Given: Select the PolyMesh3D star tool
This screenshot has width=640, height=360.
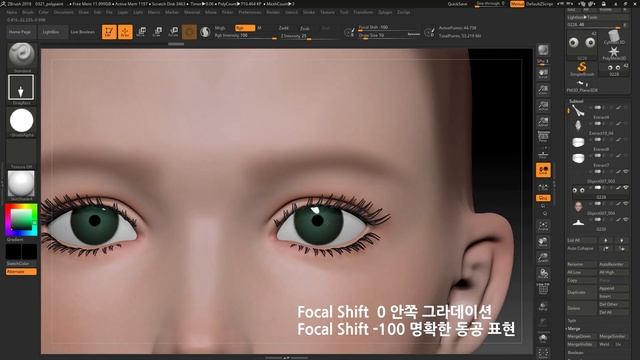Looking at the screenshot, I should 613,53.
